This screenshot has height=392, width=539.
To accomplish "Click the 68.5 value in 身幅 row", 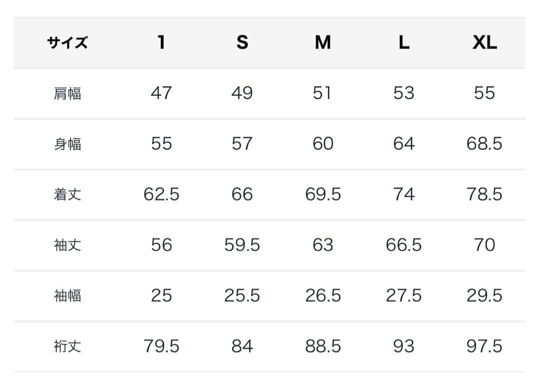I will (x=485, y=144).
